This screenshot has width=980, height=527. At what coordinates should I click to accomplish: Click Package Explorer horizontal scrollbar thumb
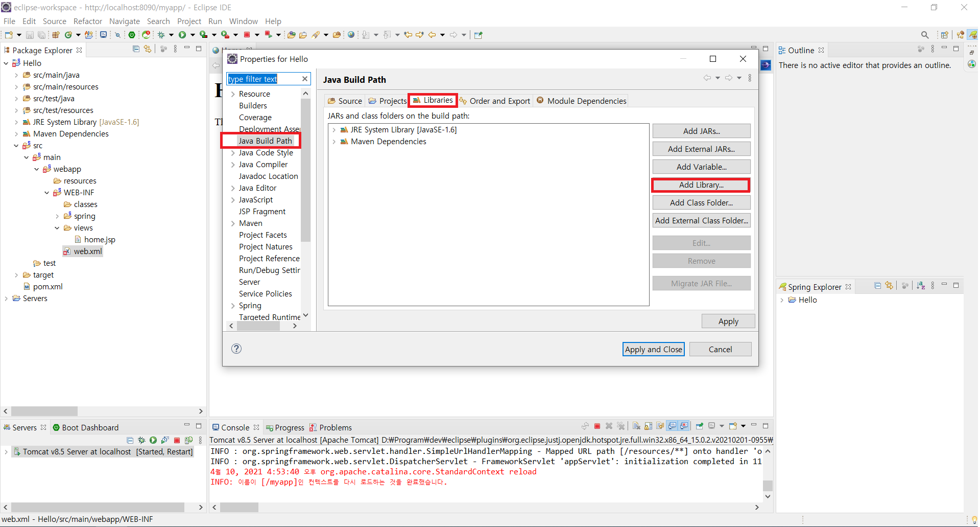(44, 411)
